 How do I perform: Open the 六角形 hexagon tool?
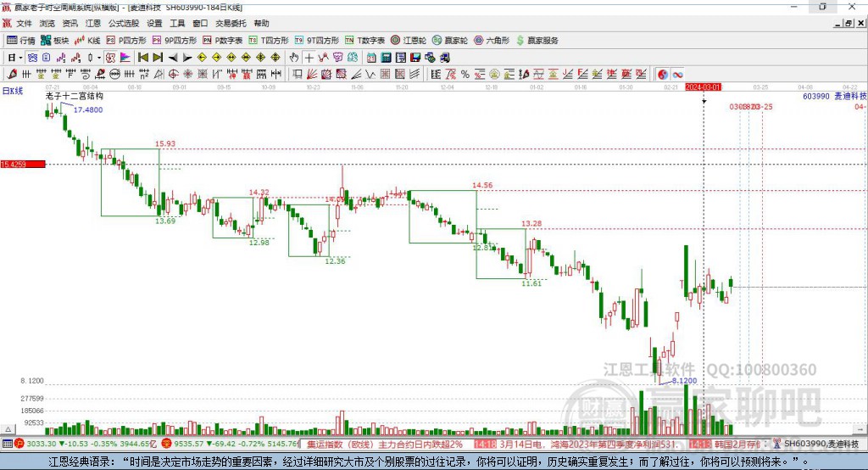click(492, 41)
